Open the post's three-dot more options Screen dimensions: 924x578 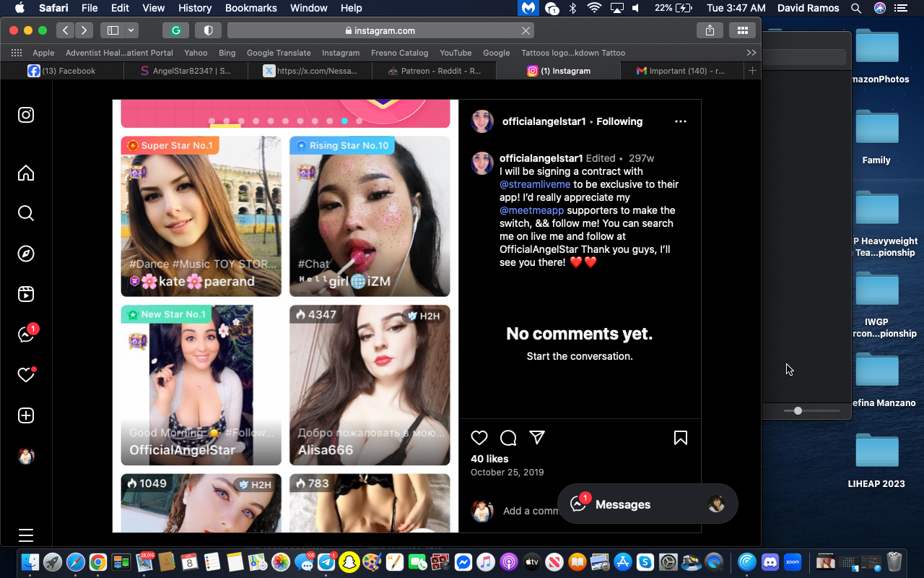[680, 121]
